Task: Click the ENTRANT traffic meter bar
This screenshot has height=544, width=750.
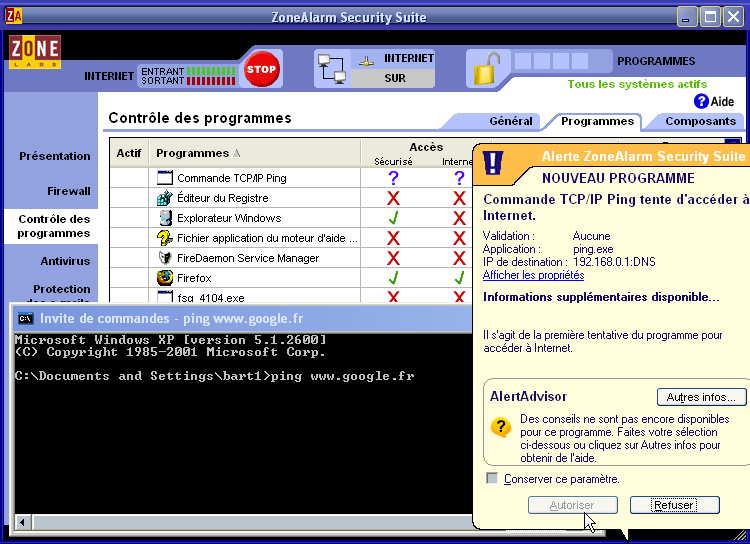Action: (210, 71)
